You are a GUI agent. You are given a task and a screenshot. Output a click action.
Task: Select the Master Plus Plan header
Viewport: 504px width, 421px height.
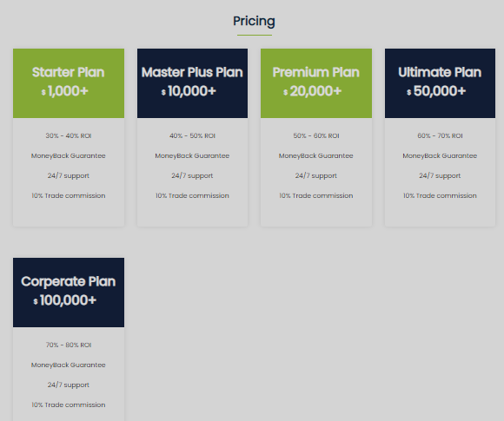192,83
